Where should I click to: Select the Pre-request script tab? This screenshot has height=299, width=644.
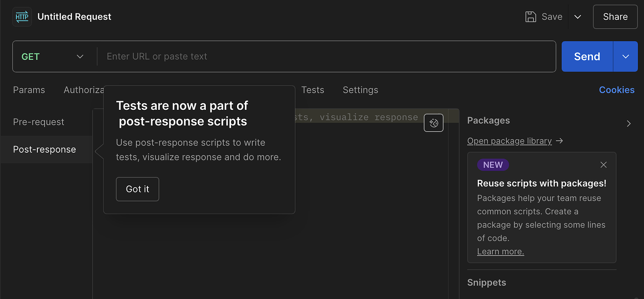coord(38,121)
